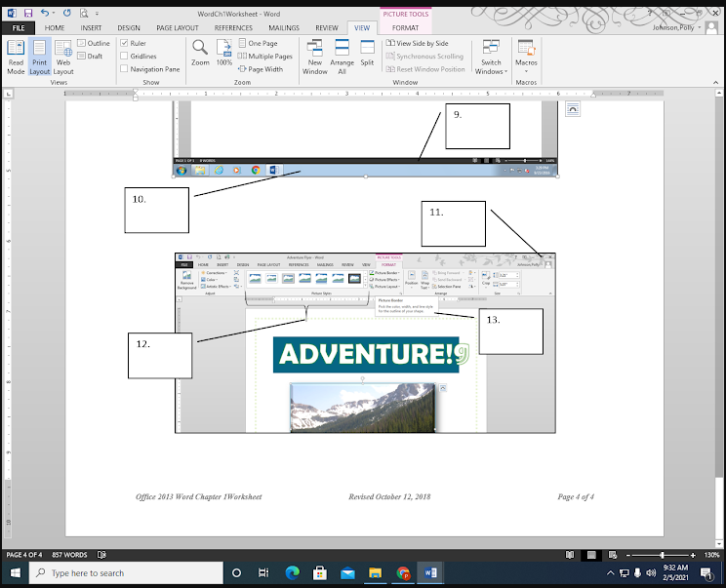Click the Redo icon in the quick access toolbar
The width and height of the screenshot is (726, 588).
click(x=67, y=13)
